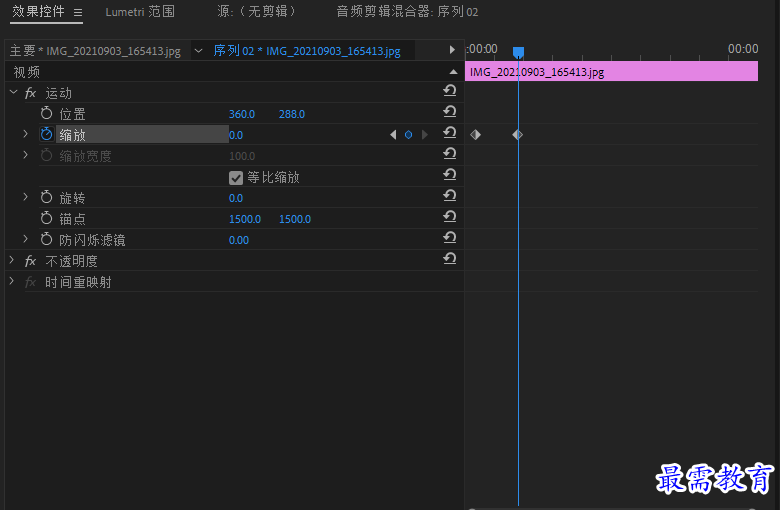Toggle animation stopwatch for 防闪烁滤镜
The image size is (780, 510).
tap(46, 239)
